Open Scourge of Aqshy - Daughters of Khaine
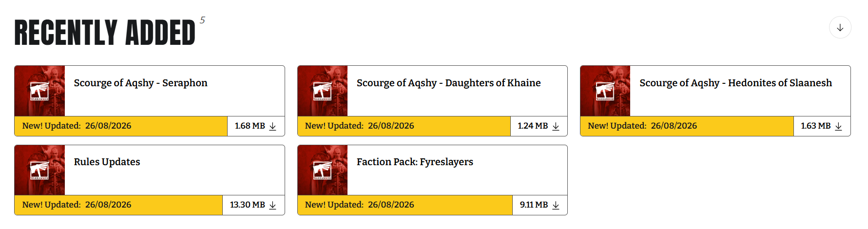The image size is (868, 229). [448, 83]
